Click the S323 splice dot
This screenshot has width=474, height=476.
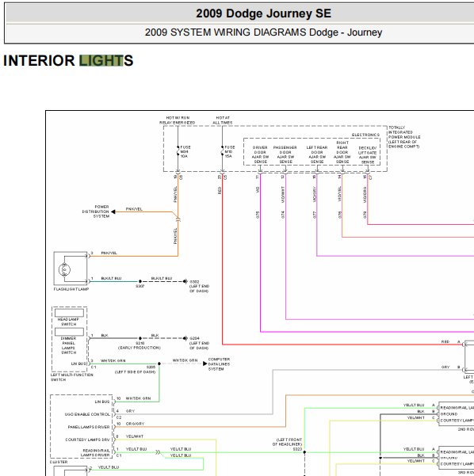tap(304, 452)
